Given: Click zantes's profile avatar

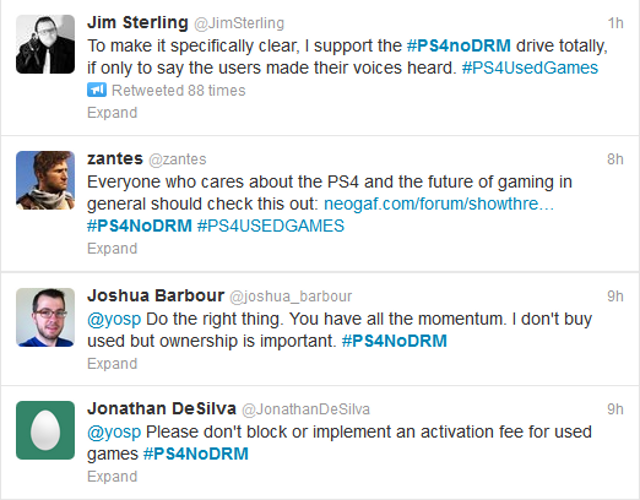Looking at the screenshot, I should (45, 180).
